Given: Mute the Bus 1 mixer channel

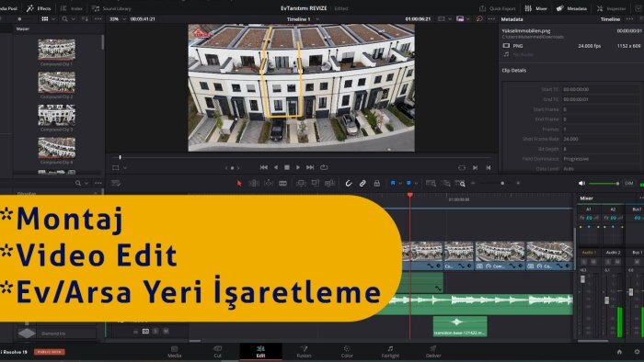Looking at the screenshot, I should (637, 262).
